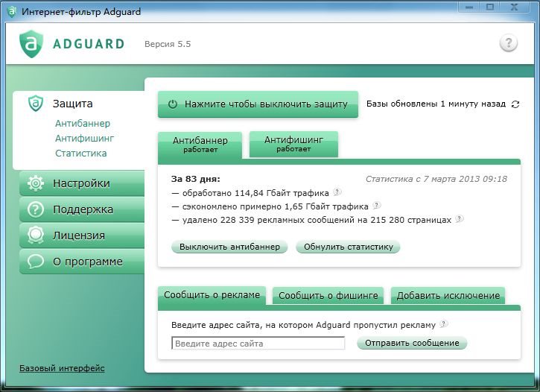Focus the site address input field

(258, 344)
